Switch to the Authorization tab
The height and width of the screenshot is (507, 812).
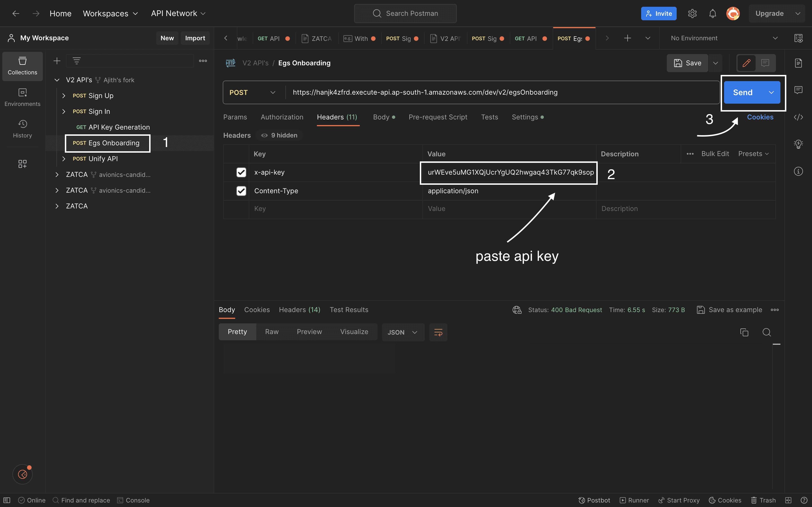click(282, 117)
